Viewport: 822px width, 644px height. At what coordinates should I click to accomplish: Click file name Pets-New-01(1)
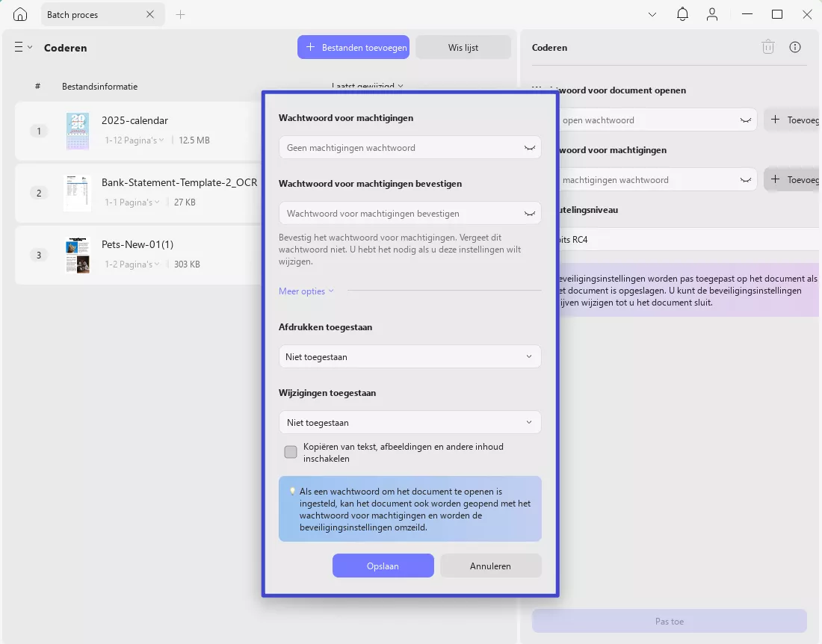tap(137, 244)
